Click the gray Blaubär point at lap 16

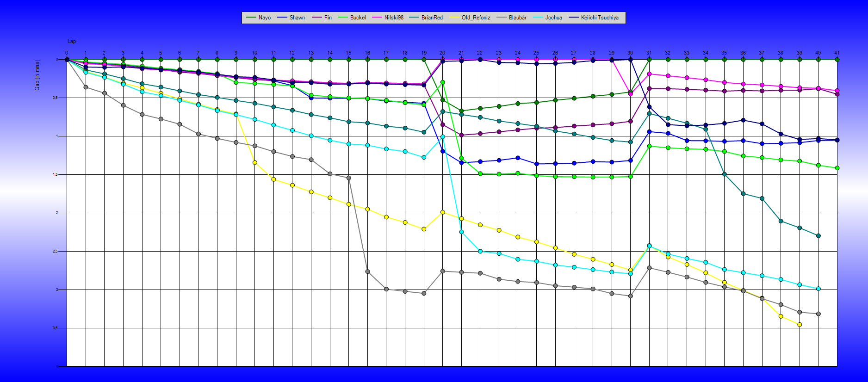pos(367,271)
